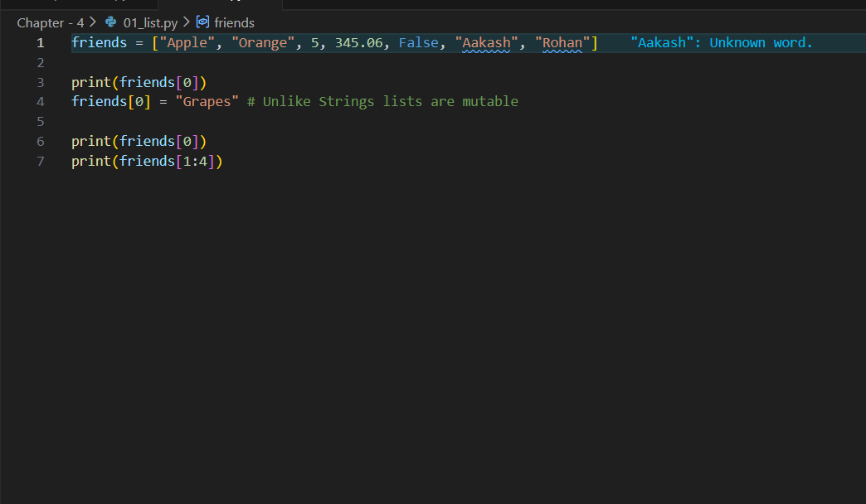Screen dimensions: 866x504
Task: Place cursor in the "Orange" string
Action: coord(263,42)
